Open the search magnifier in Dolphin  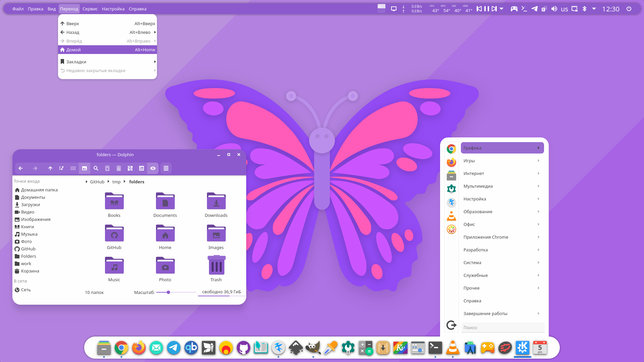[96, 168]
